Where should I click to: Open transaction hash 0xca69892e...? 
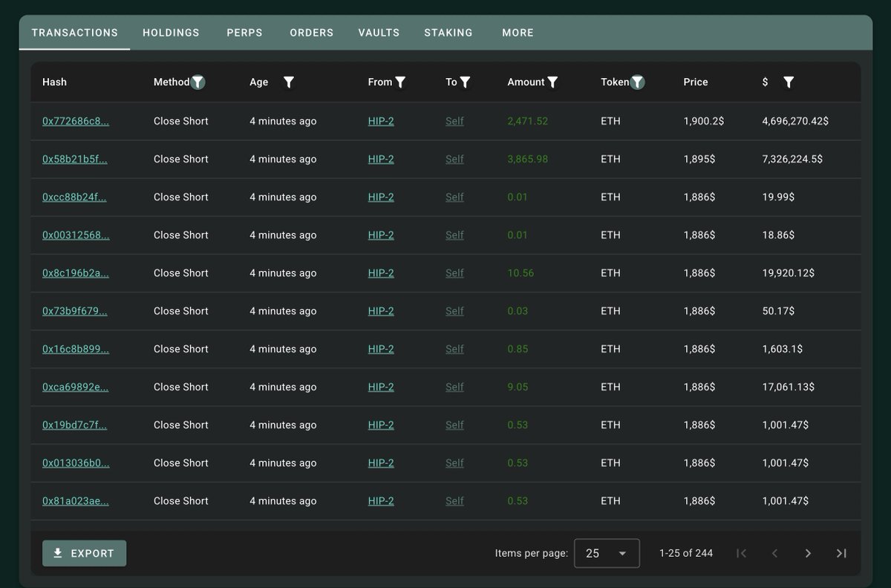click(x=75, y=386)
